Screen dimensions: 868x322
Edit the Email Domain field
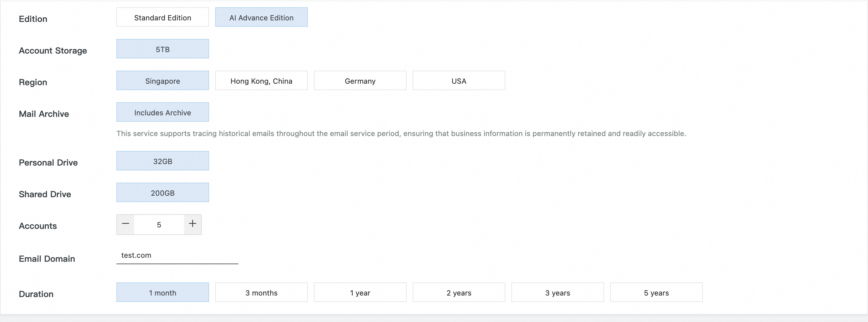(x=177, y=255)
